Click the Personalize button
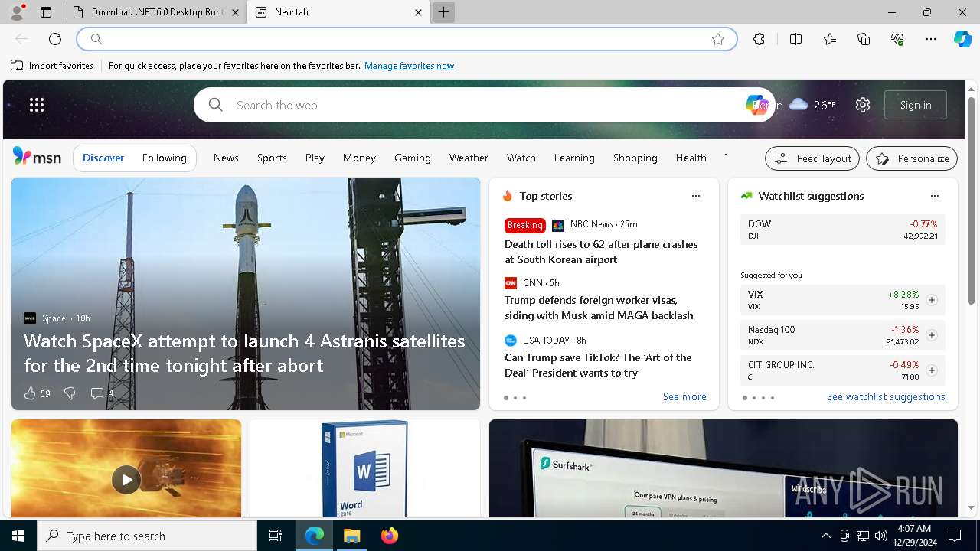980x551 pixels. point(912,158)
